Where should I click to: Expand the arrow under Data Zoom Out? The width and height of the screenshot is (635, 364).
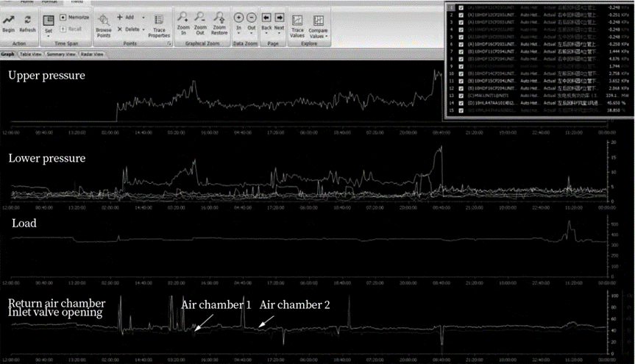click(252, 33)
